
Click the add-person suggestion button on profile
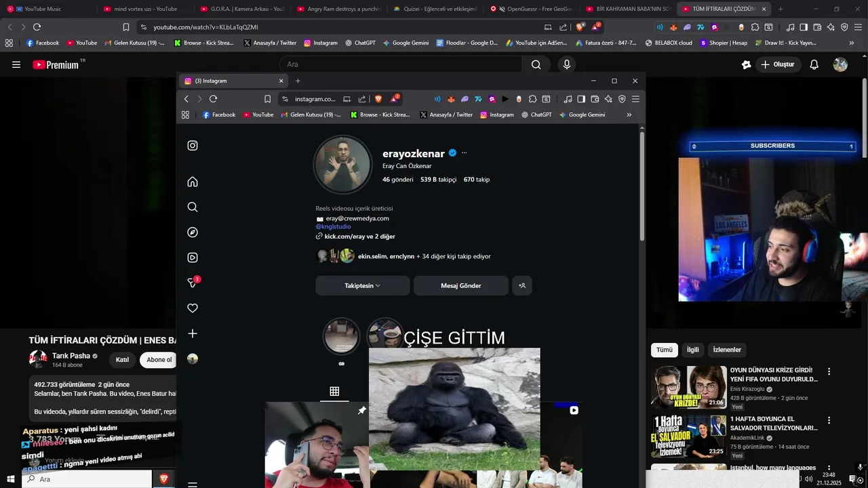coord(522,285)
